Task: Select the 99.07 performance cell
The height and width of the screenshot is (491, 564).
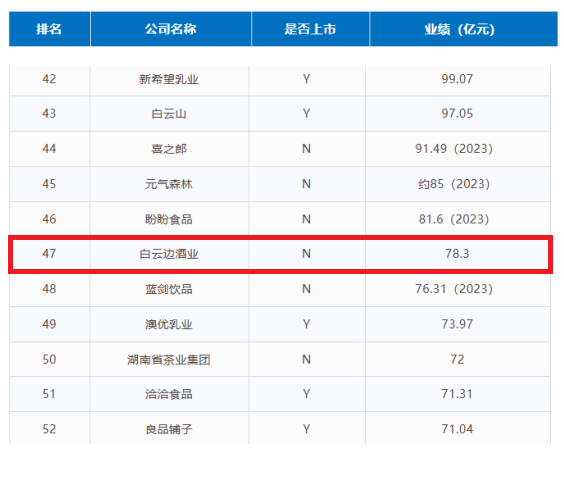Action: pyautogui.click(x=457, y=79)
